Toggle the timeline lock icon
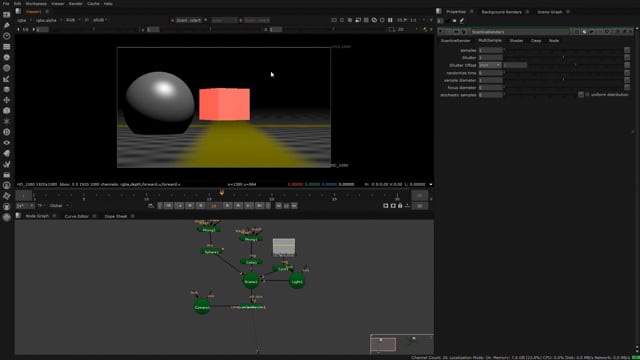The height and width of the screenshot is (360, 640). [x=400, y=206]
